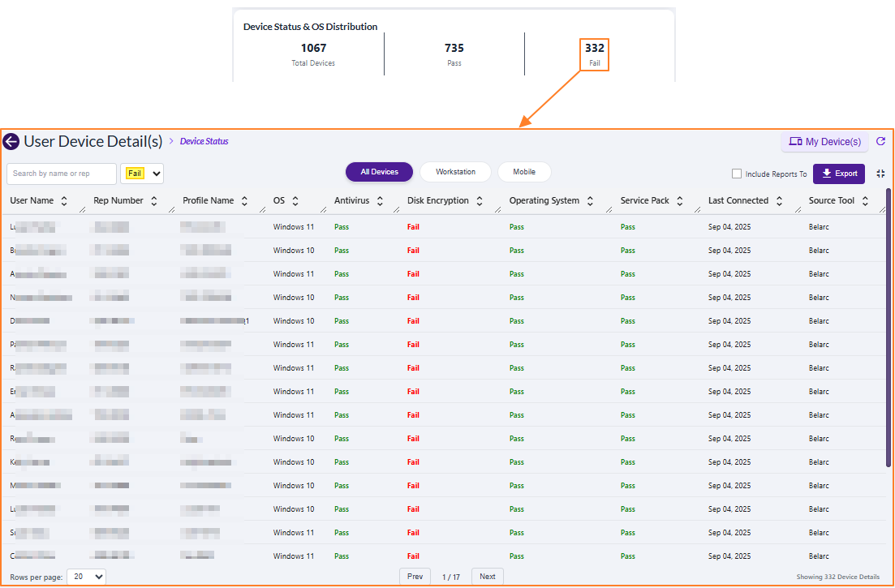Select the All Devices tab

379,172
